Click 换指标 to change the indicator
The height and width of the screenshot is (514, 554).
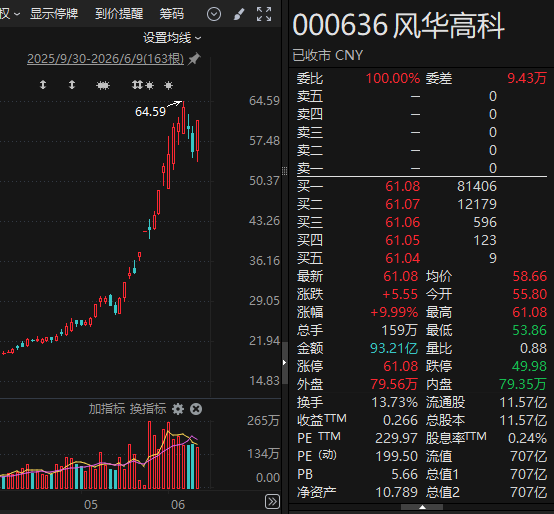pos(148,409)
